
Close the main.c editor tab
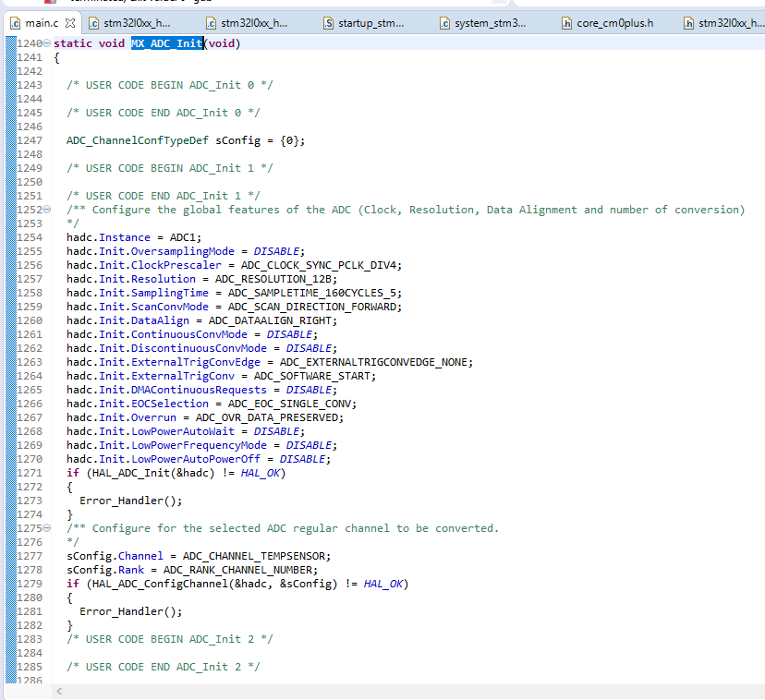[x=71, y=22]
